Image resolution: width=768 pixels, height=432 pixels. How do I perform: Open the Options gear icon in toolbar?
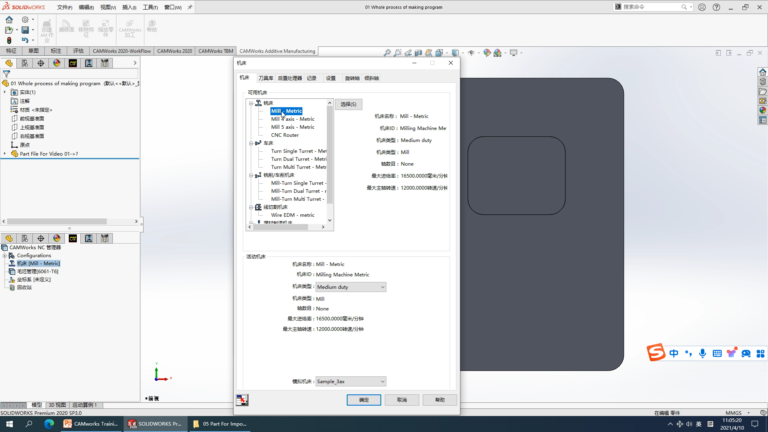[x=25, y=20]
